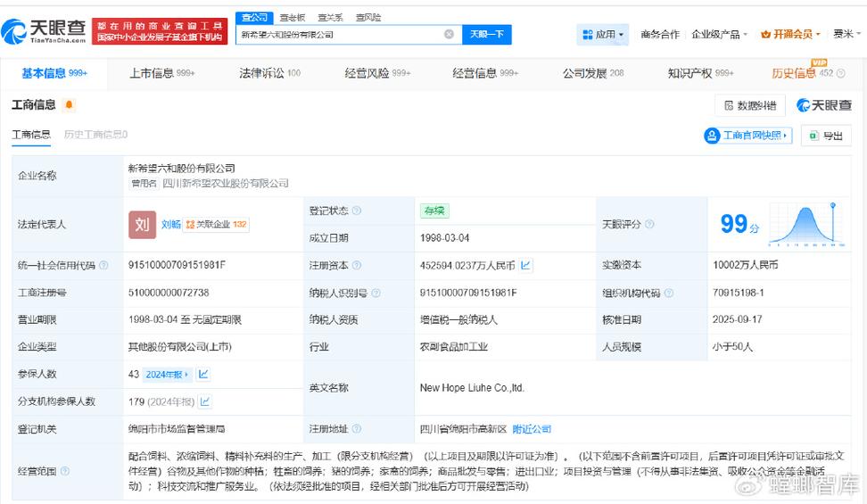Open the 参保人数 trend chart icon
The width and height of the screenshot is (867, 504).
[x=203, y=375]
